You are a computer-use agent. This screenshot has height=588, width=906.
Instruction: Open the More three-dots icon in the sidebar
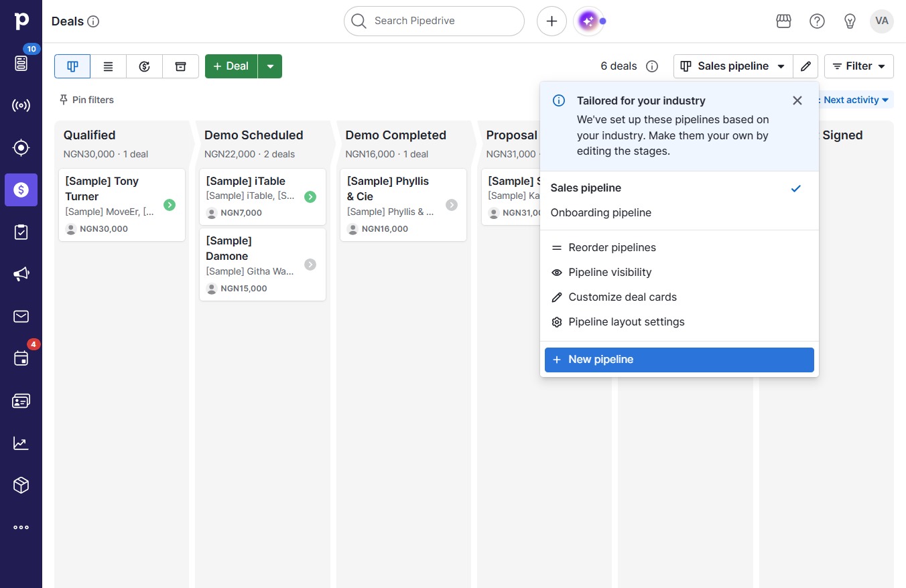tap(21, 527)
